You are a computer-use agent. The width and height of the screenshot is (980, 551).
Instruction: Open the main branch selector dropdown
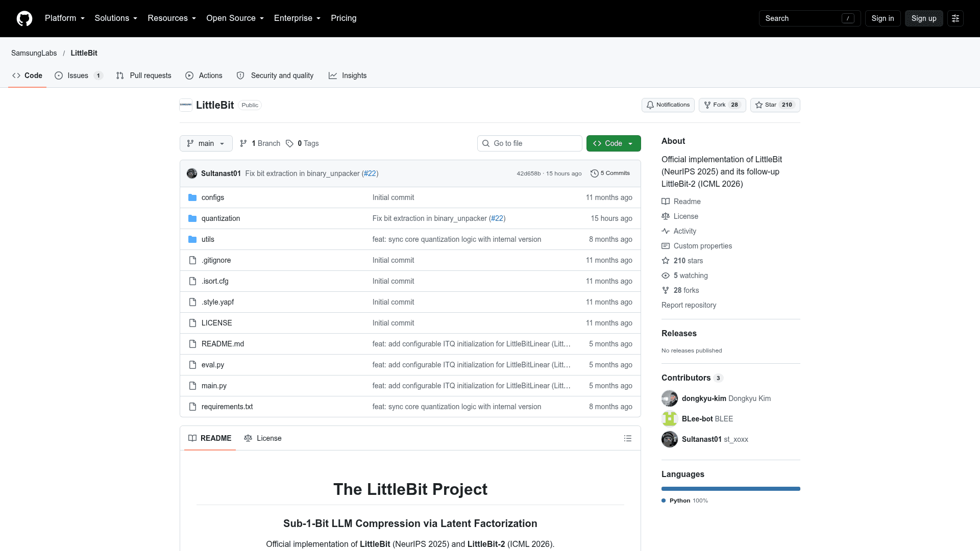tap(206, 143)
